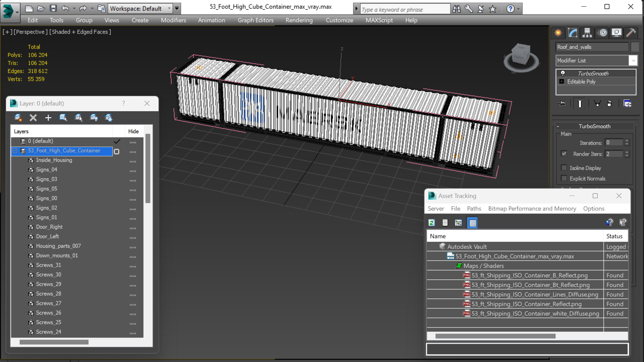This screenshot has width=644, height=362.
Task: Click the ViewCube navigation widget
Action: (x=521, y=58)
